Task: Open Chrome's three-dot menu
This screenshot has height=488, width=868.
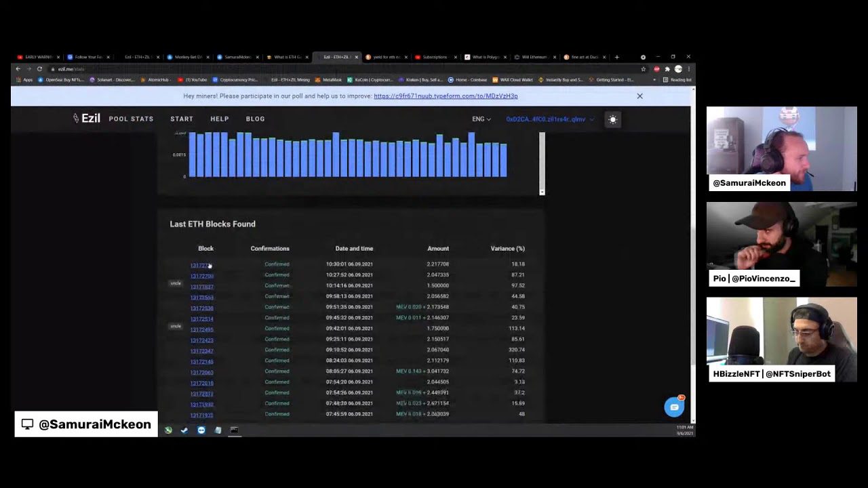Action: 688,68
